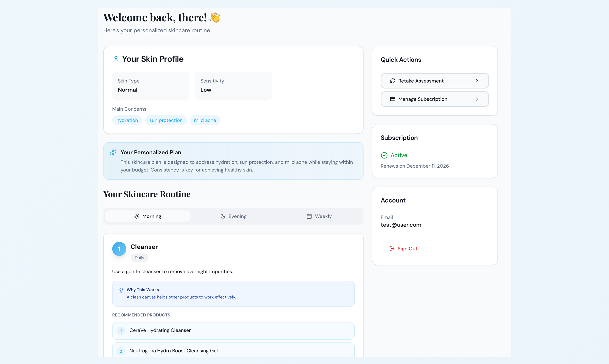Expand Manage Subscription via its chevron
The image size is (609, 364).
tap(477, 99)
